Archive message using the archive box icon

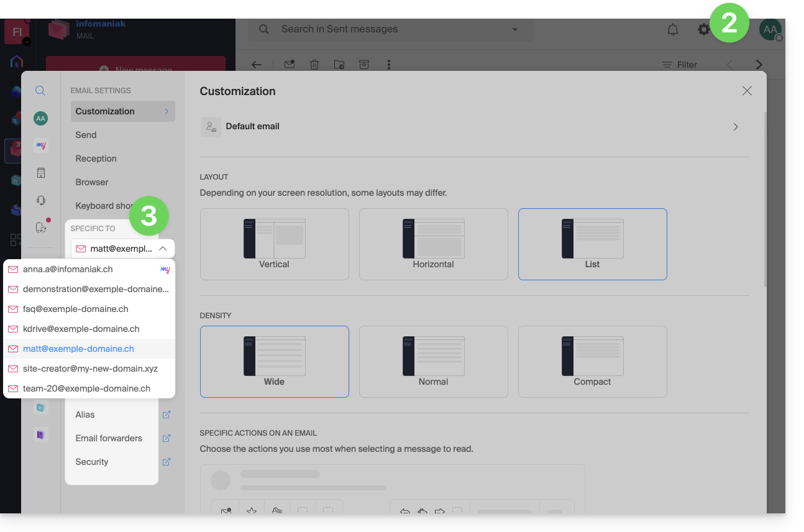(x=364, y=65)
